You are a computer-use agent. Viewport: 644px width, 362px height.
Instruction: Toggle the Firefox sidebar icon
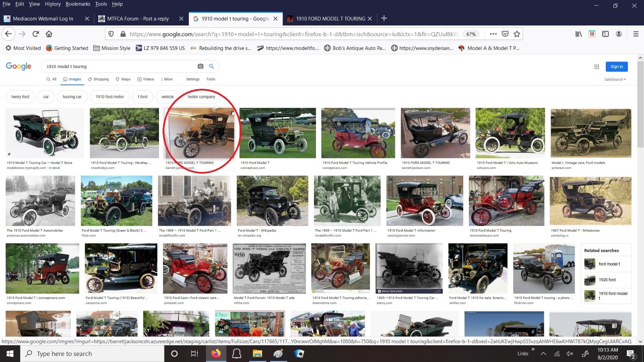click(x=605, y=34)
